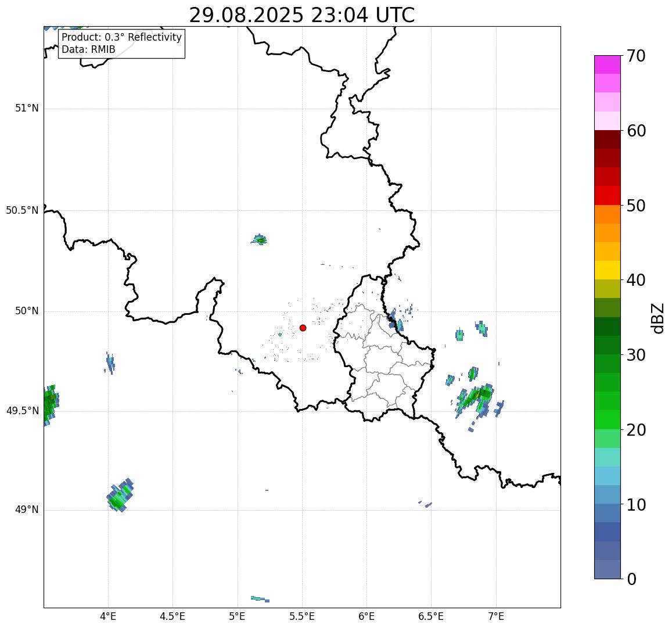
Task: Click the slate blue bottom colorbar segment
Action: (608, 569)
